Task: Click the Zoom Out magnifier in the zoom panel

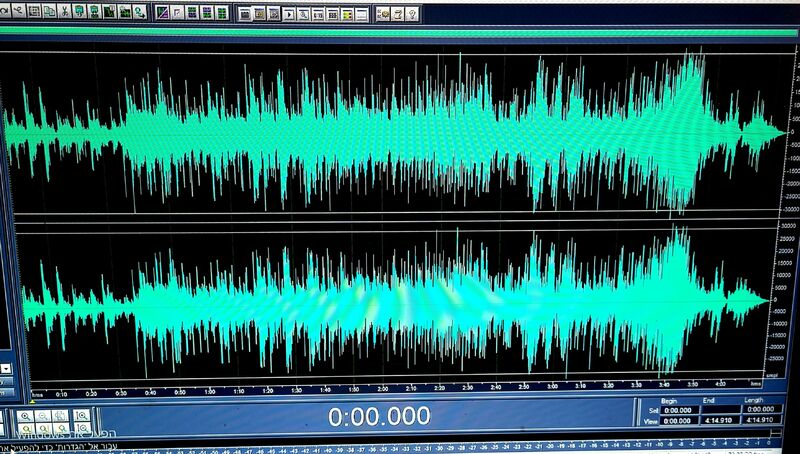Action: (x=43, y=416)
